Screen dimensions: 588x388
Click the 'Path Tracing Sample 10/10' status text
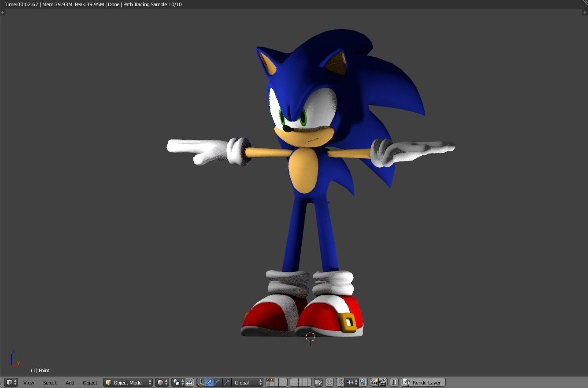click(152, 4)
